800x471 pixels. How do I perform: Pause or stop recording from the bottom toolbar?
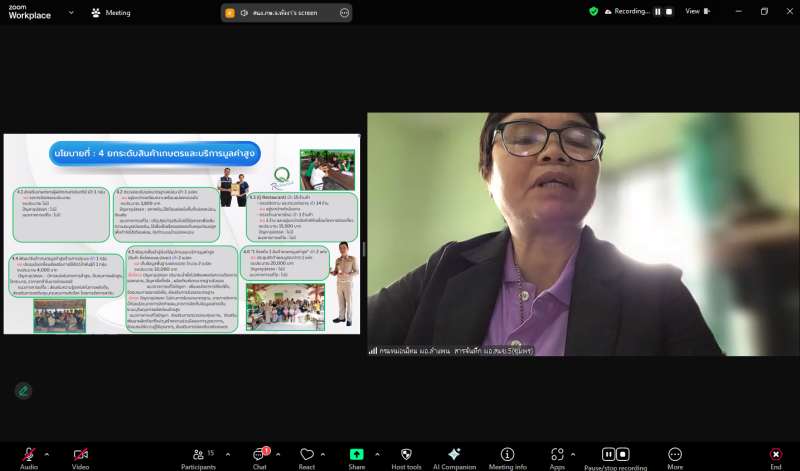(615, 454)
